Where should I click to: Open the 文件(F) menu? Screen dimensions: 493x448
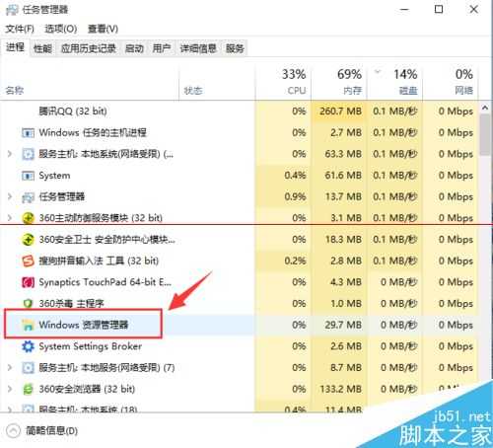pos(20,29)
